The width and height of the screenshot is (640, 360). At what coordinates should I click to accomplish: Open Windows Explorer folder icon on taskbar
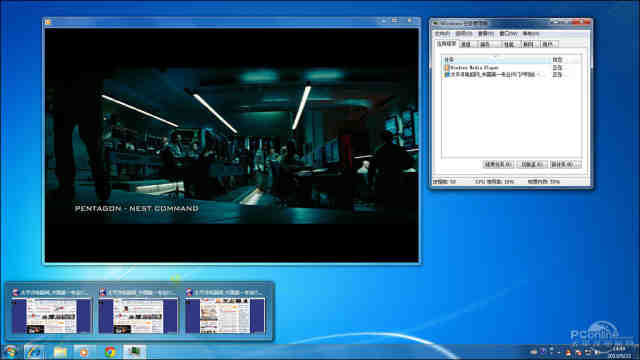[60, 352]
